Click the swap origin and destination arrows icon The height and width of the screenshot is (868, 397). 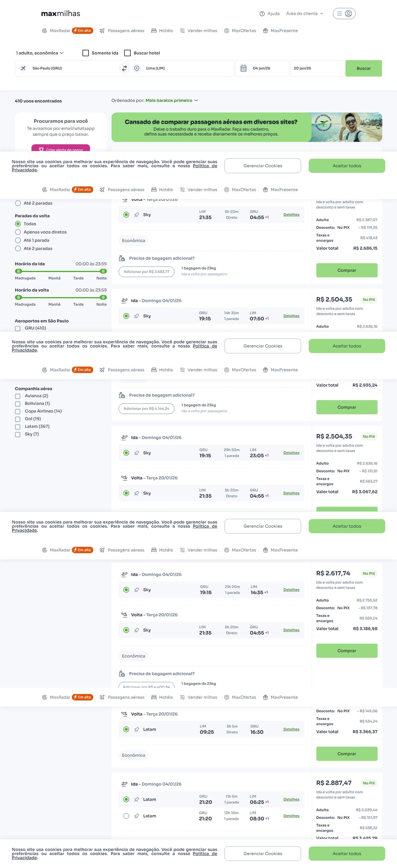pyautogui.click(x=124, y=68)
